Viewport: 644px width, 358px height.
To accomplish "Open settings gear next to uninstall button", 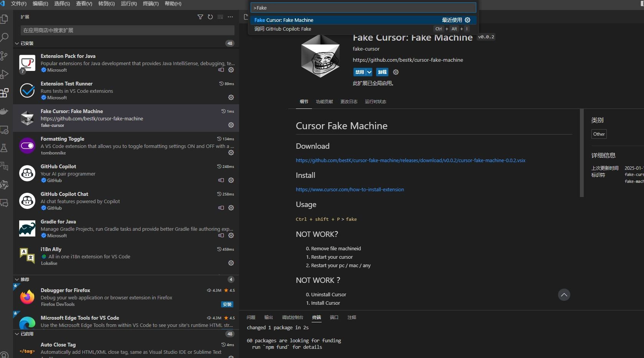I will click(396, 72).
